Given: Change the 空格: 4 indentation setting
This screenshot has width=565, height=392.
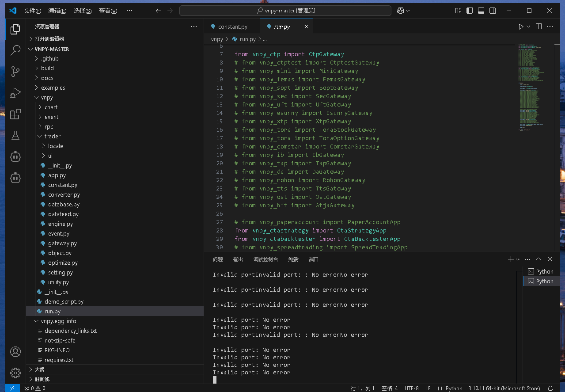Looking at the screenshot, I should [389, 388].
